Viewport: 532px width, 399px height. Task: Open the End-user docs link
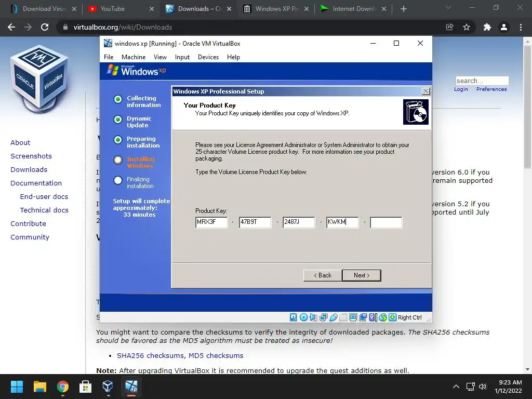click(44, 197)
